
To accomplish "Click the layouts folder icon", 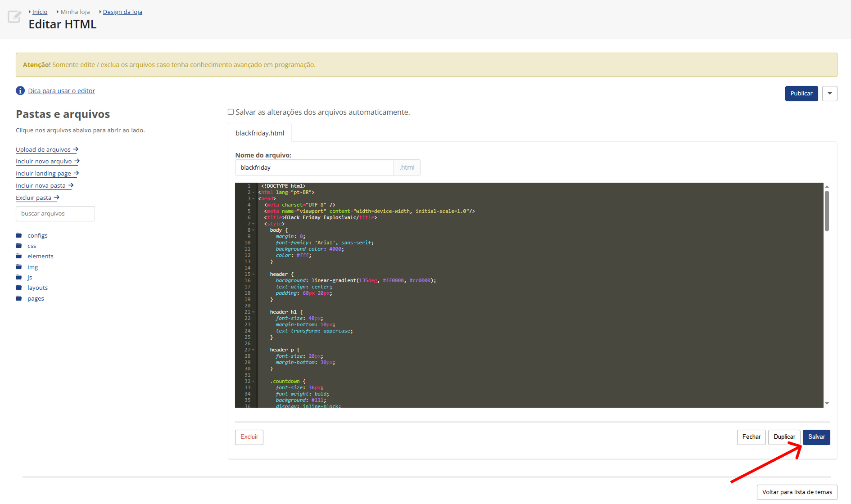I will point(19,287).
